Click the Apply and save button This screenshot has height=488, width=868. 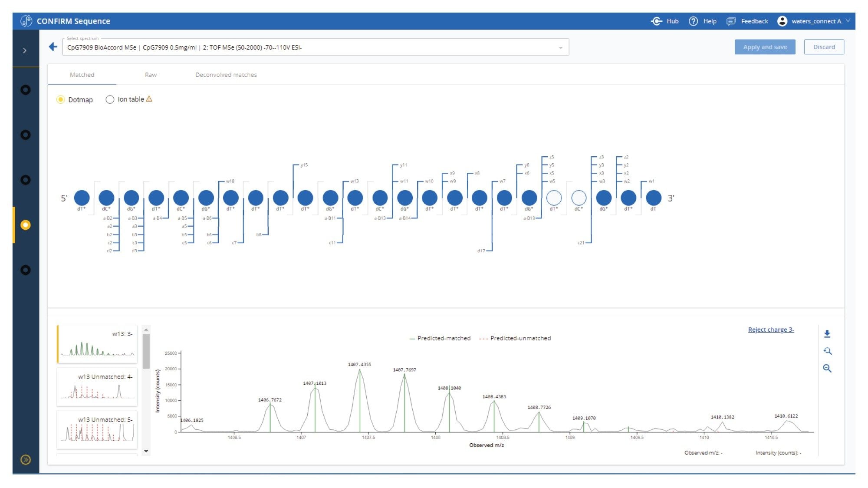tap(765, 47)
